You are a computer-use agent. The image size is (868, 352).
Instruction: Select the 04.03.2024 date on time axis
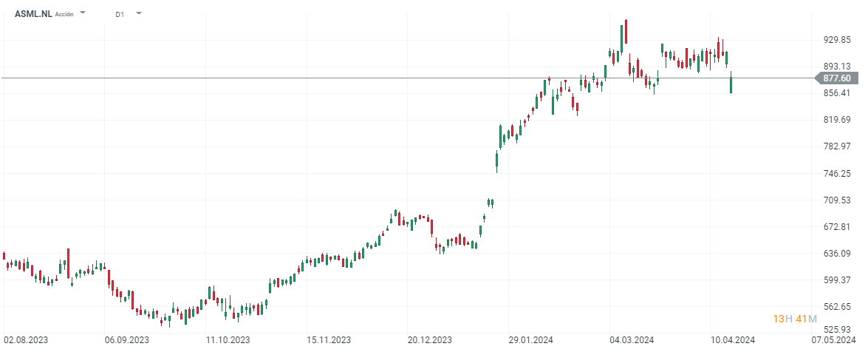632,340
